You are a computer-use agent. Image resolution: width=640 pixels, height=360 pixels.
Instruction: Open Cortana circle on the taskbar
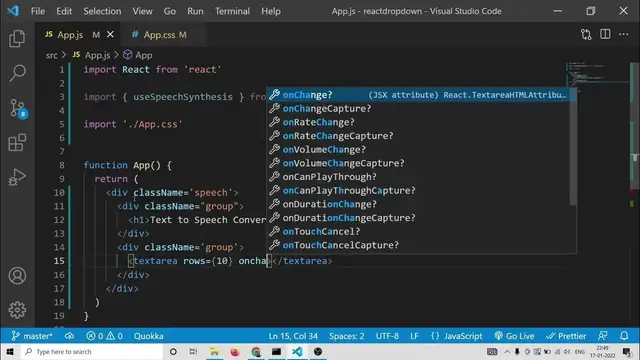click(x=173, y=351)
